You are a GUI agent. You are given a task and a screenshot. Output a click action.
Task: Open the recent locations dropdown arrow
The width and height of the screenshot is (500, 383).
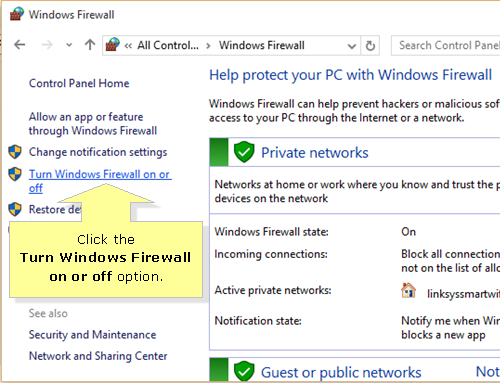click(x=69, y=45)
